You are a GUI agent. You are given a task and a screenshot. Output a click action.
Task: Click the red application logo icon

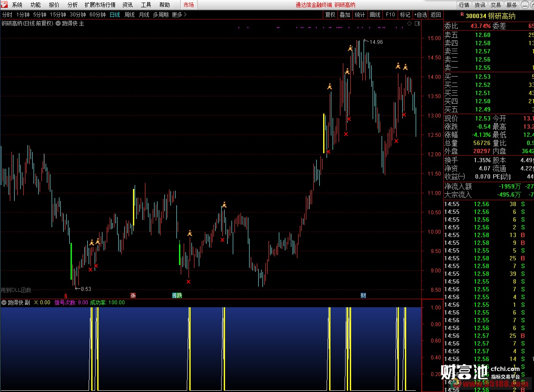coord(5,5)
